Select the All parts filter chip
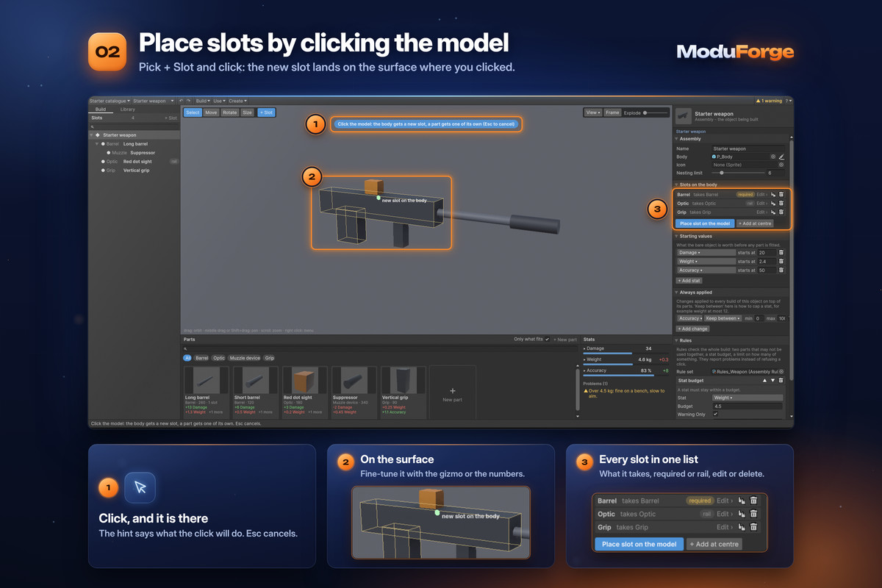Viewport: 882px width, 588px height. point(187,358)
